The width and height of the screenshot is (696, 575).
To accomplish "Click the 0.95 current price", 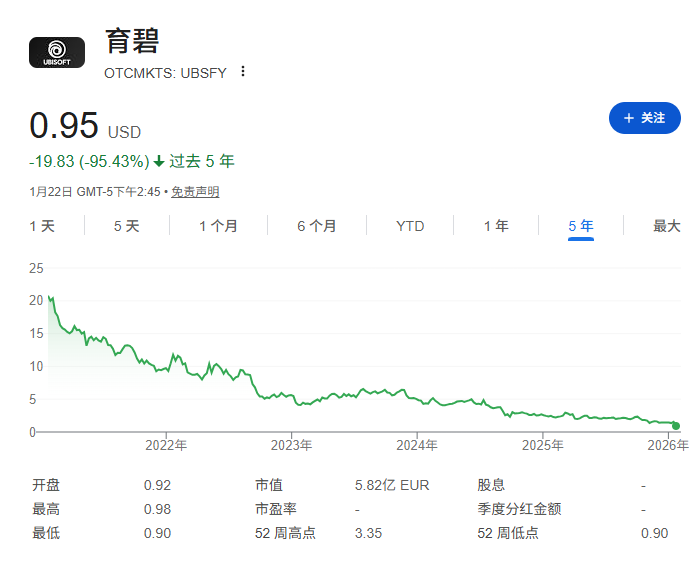I will tap(64, 125).
